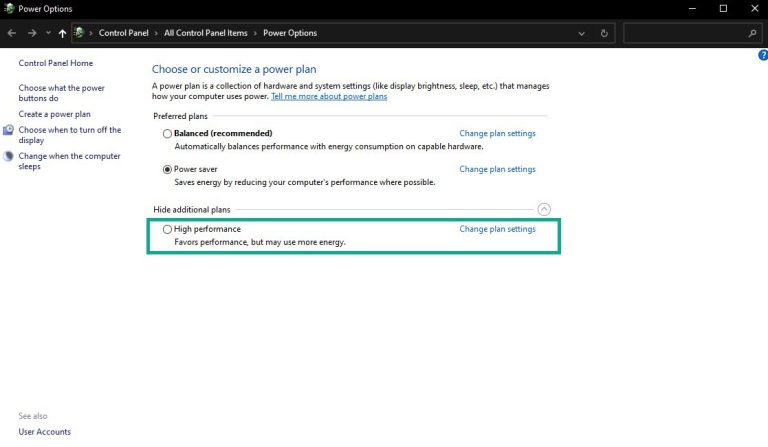Screen dimensions: 768x447
Task: Click the Back navigation arrow
Action: coord(11,33)
